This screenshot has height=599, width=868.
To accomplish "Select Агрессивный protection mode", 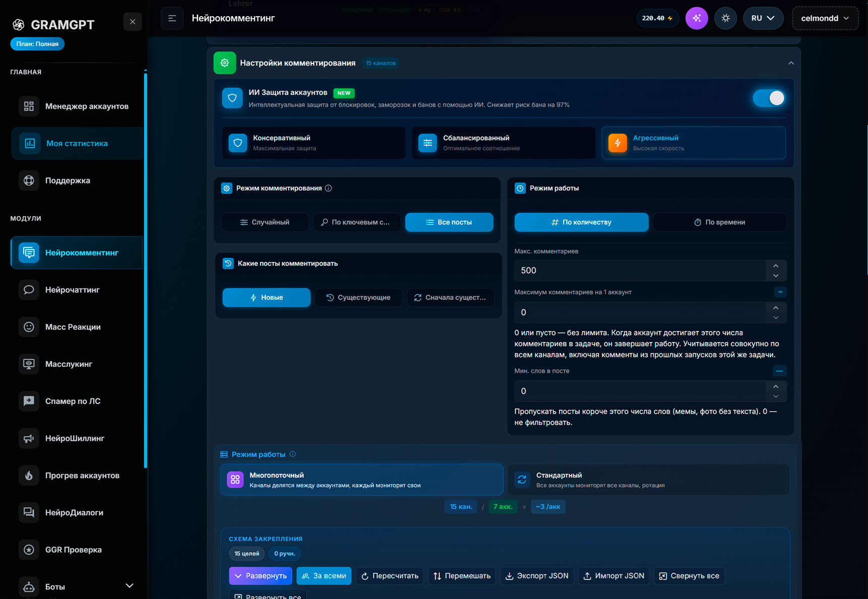I will (x=694, y=143).
